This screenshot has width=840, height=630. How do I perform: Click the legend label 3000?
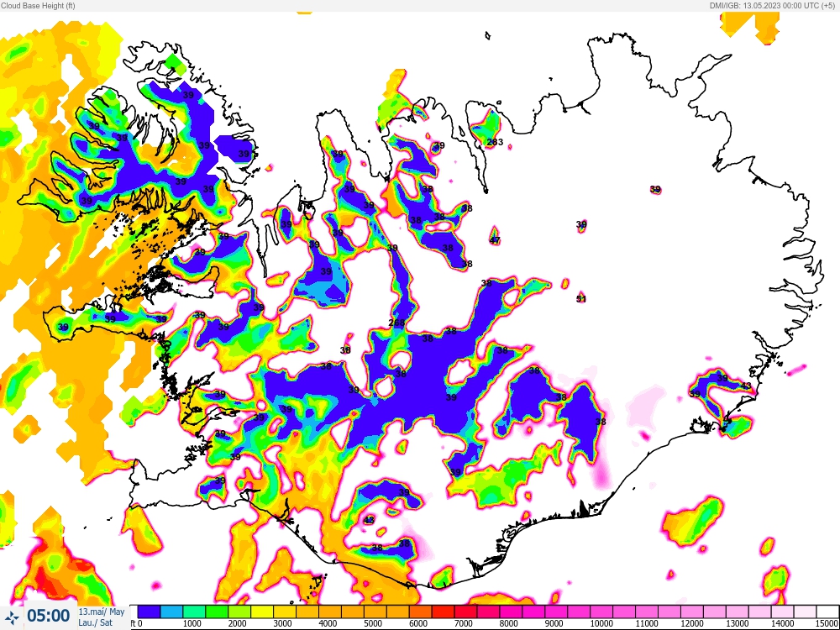282,623
